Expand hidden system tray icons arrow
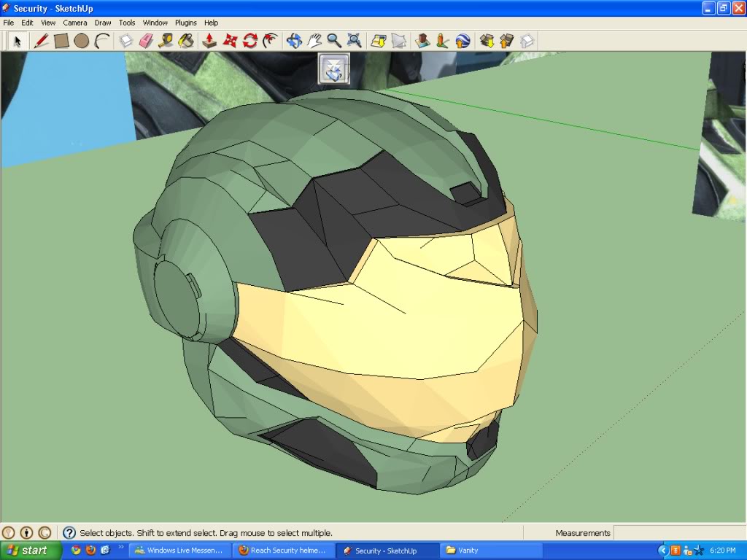The height and width of the screenshot is (560, 747). (662, 551)
